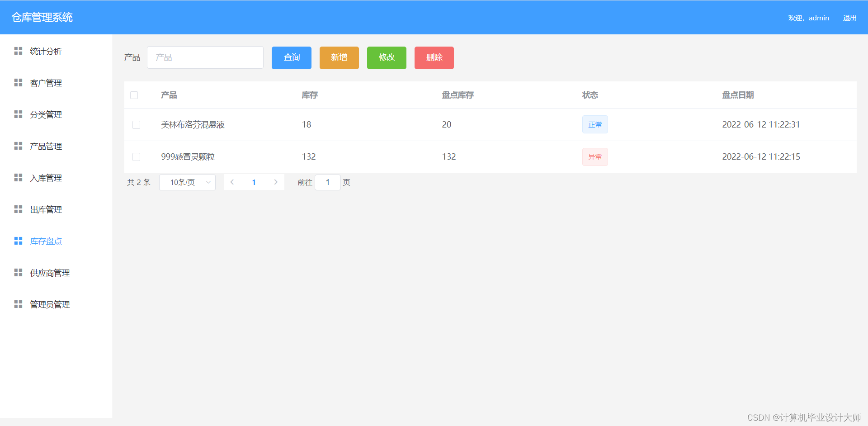This screenshot has width=868, height=426.
Task: Open 管理员管理 menu item
Action: click(56, 304)
